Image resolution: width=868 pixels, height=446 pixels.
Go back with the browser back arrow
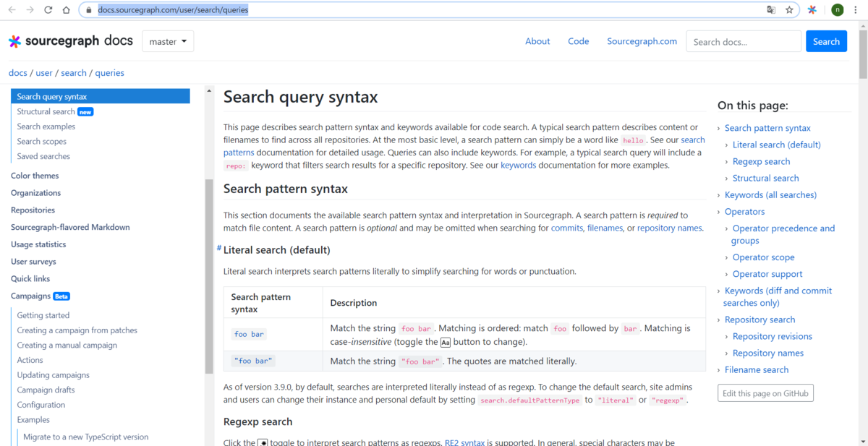[x=11, y=10]
